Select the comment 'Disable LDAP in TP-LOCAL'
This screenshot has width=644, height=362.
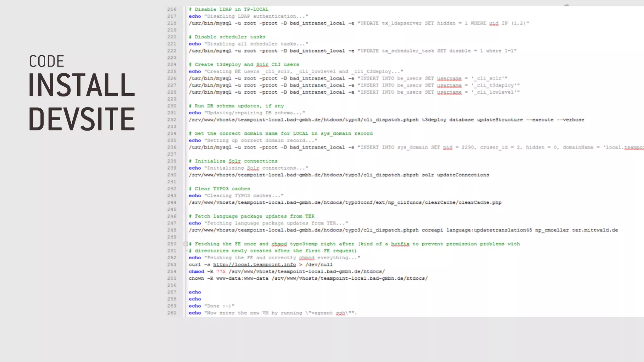[x=229, y=9]
